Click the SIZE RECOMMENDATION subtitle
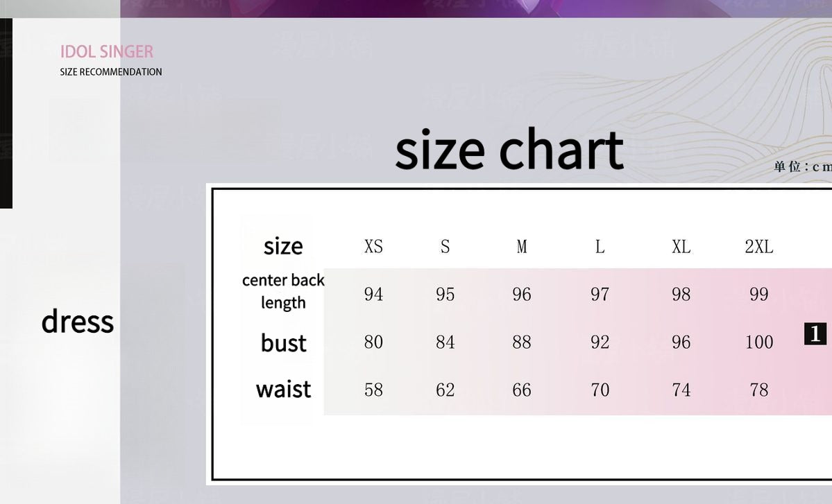Screen dimensions: 832x504 click(111, 72)
